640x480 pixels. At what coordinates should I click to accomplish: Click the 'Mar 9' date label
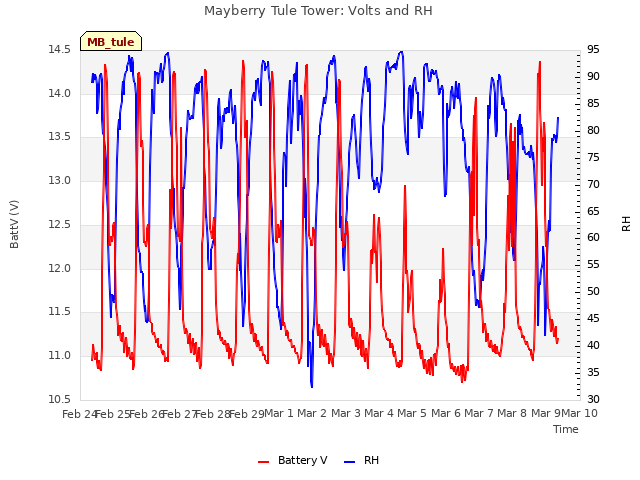coord(546,413)
